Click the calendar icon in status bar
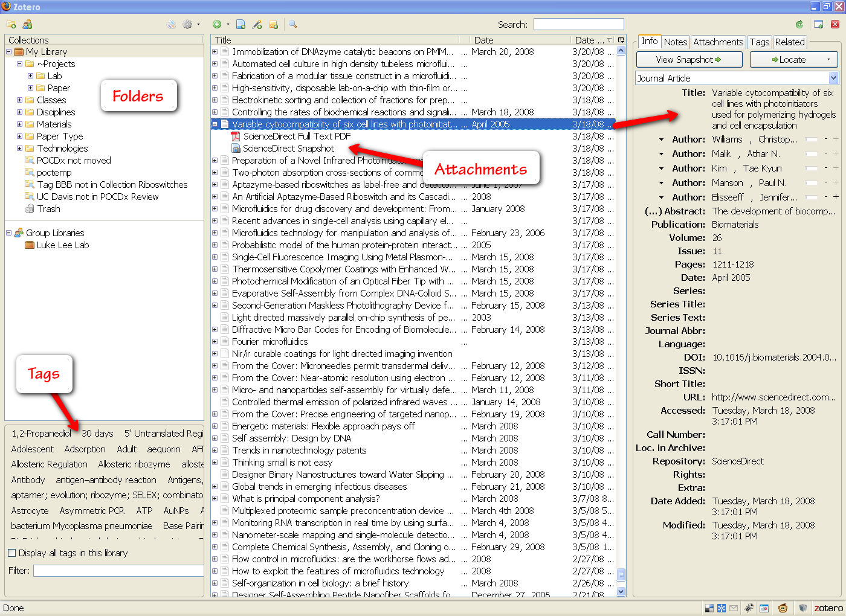This screenshot has width=846, height=616. point(764,608)
